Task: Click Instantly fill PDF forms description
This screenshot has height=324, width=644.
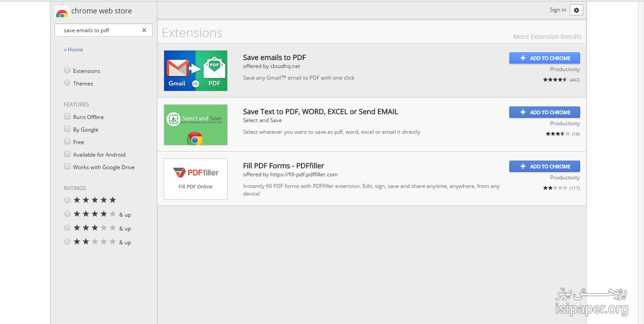Action: coord(371,190)
